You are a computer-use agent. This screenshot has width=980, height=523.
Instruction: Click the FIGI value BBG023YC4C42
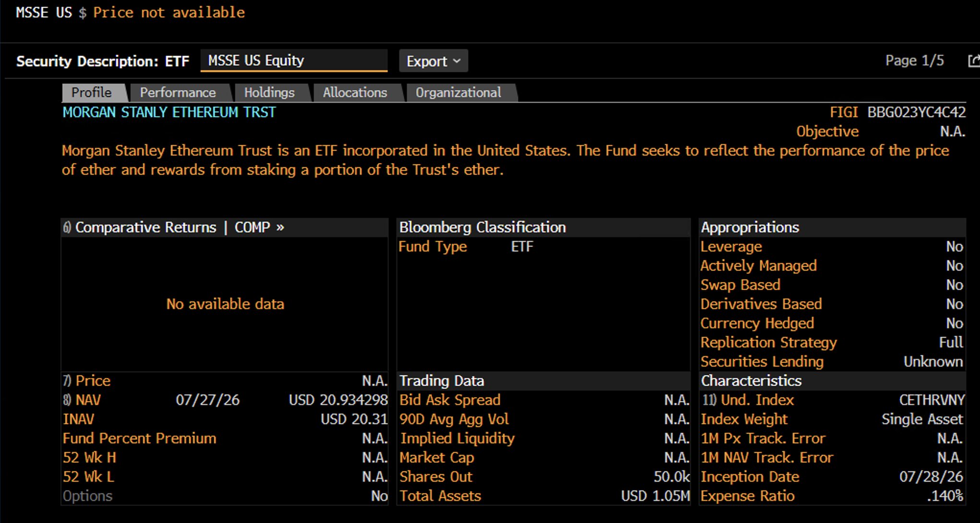(916, 112)
